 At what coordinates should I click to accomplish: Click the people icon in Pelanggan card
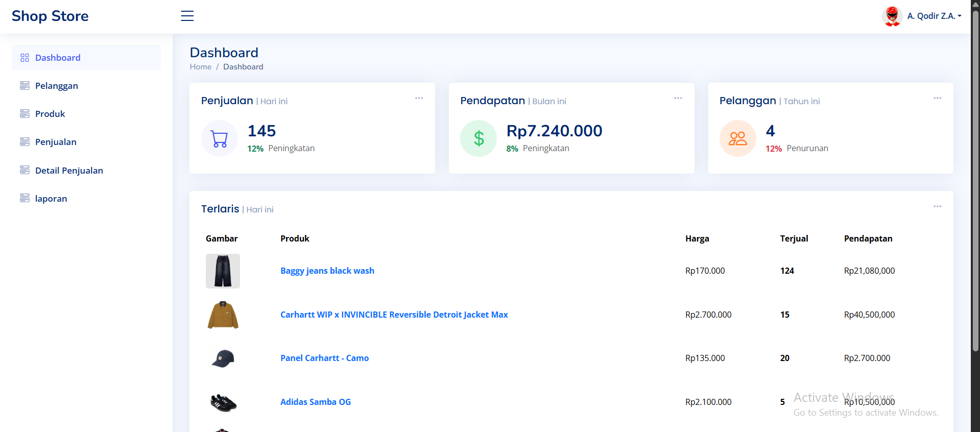(x=737, y=138)
